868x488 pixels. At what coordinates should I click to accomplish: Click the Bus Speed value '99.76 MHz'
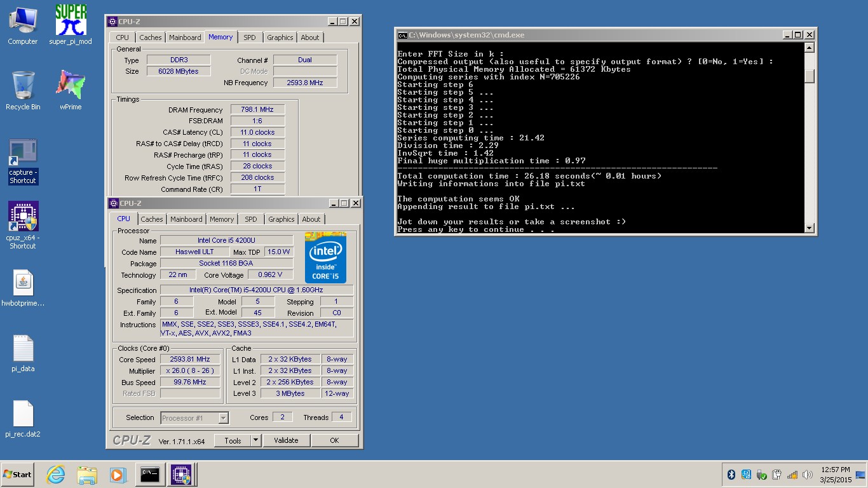(190, 382)
